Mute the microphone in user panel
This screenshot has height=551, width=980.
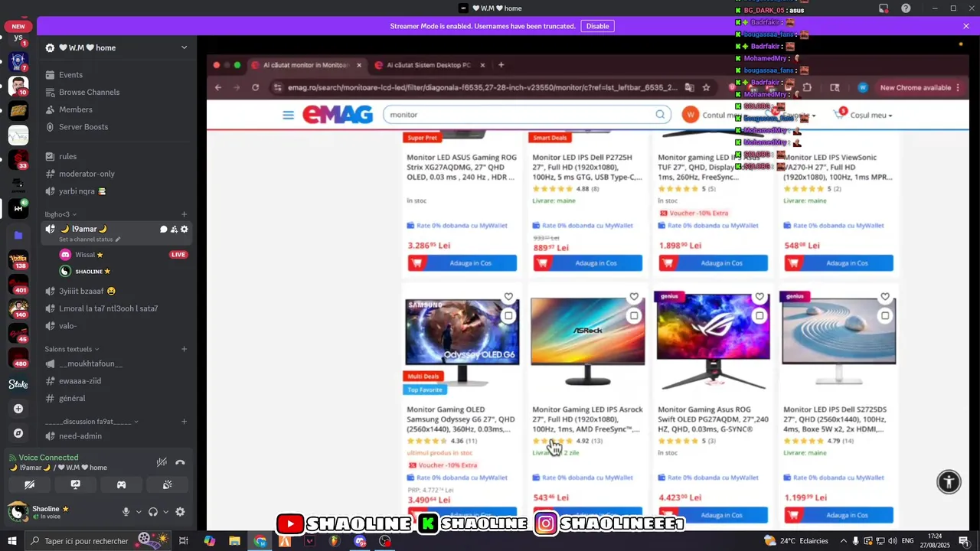126,512
